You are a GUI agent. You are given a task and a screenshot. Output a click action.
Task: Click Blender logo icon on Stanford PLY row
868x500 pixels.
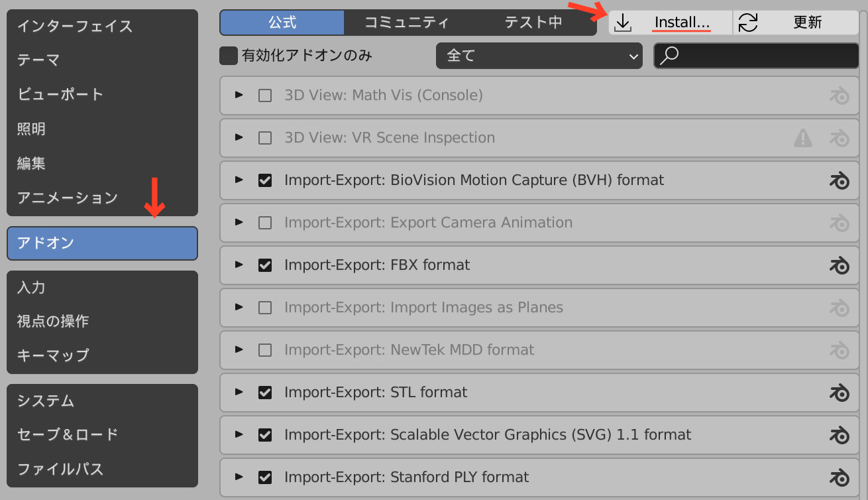pyautogui.click(x=839, y=477)
